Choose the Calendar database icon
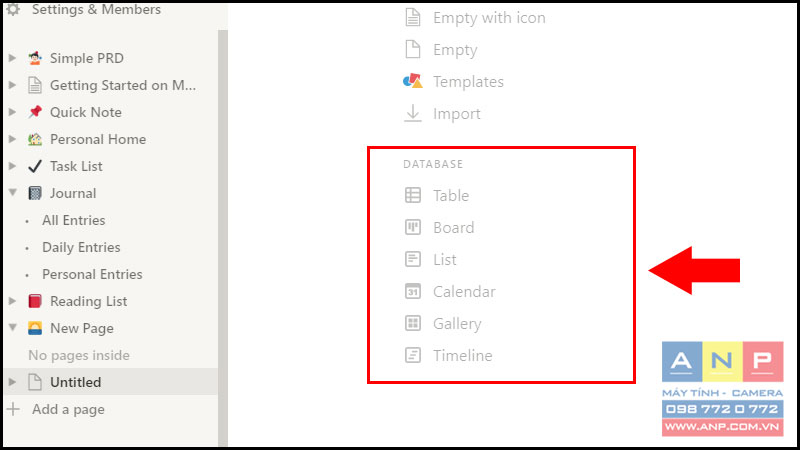Viewport: 800px width, 450px height. (413, 291)
